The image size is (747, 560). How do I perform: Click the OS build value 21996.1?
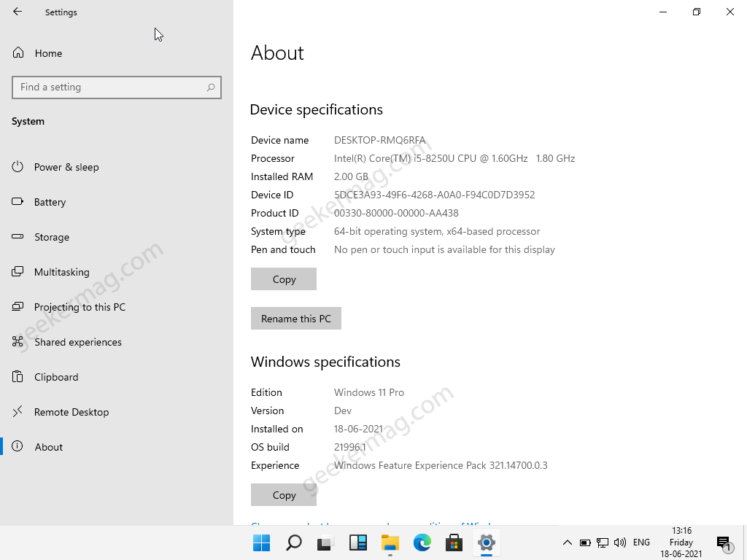[x=349, y=447]
